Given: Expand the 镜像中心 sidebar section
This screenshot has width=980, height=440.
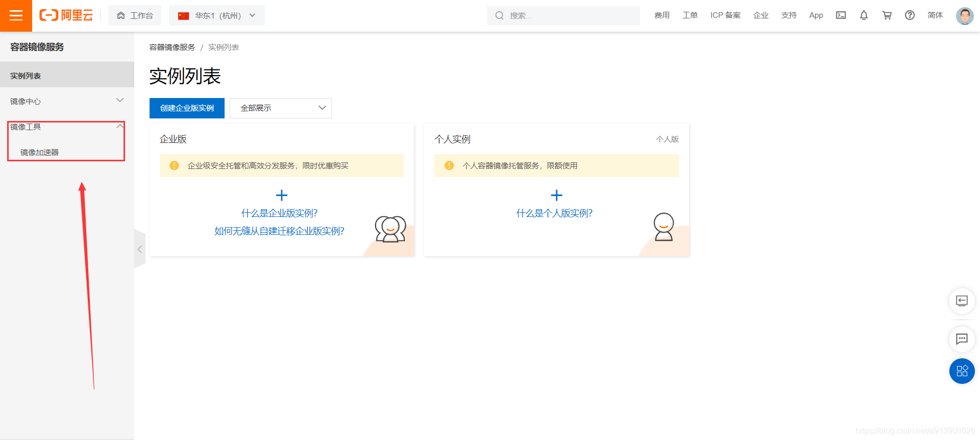Looking at the screenshot, I should 67,101.
